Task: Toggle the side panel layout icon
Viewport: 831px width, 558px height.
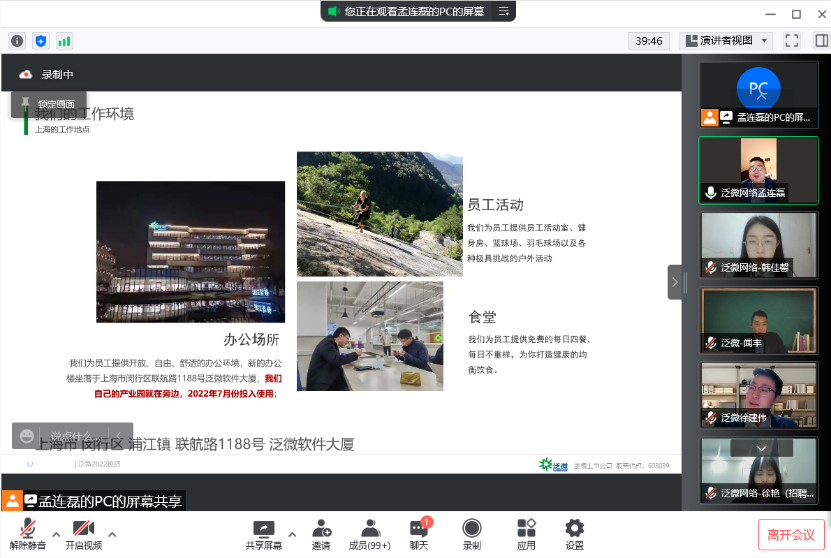Action: click(x=819, y=41)
